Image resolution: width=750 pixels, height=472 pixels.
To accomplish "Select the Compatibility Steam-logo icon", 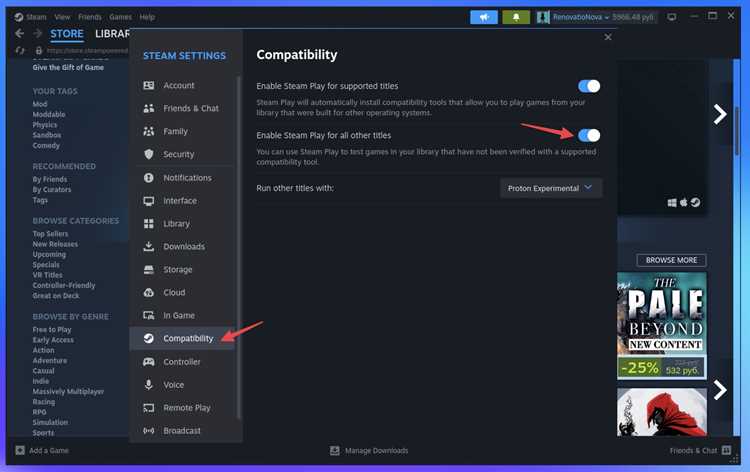I will [149, 338].
